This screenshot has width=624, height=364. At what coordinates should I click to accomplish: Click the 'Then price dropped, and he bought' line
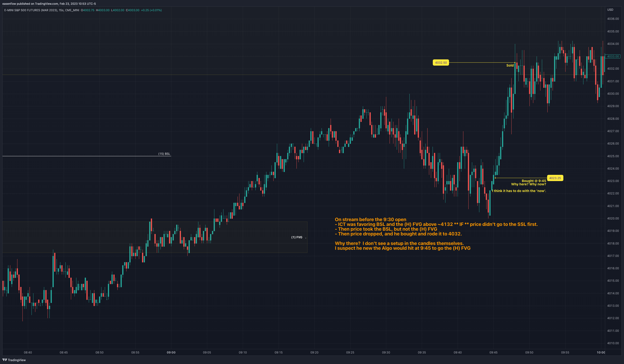[398, 234]
